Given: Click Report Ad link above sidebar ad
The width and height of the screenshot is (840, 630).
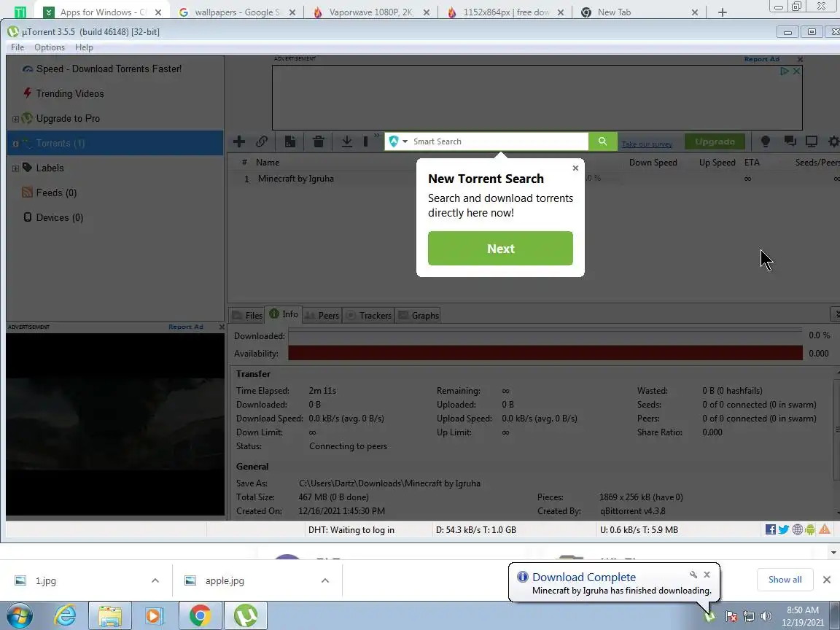Looking at the screenshot, I should coord(185,327).
